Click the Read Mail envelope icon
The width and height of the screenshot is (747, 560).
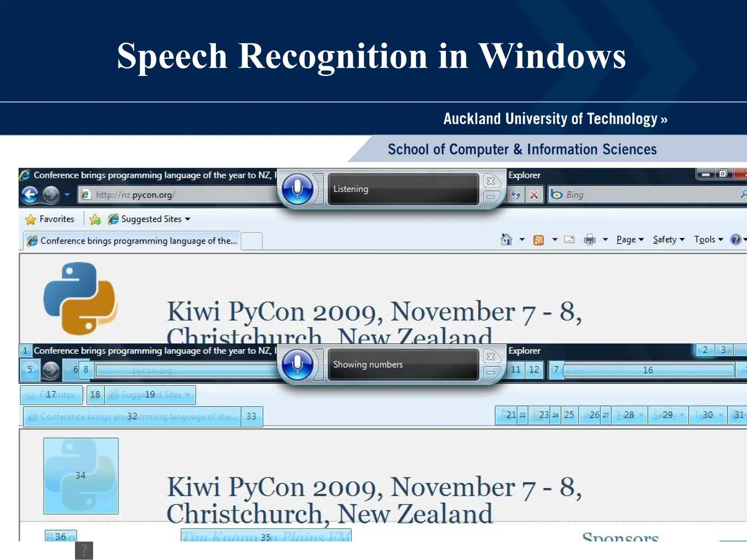[569, 240]
